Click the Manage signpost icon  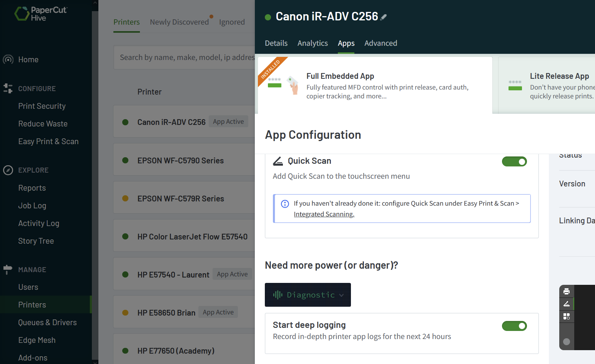click(8, 269)
